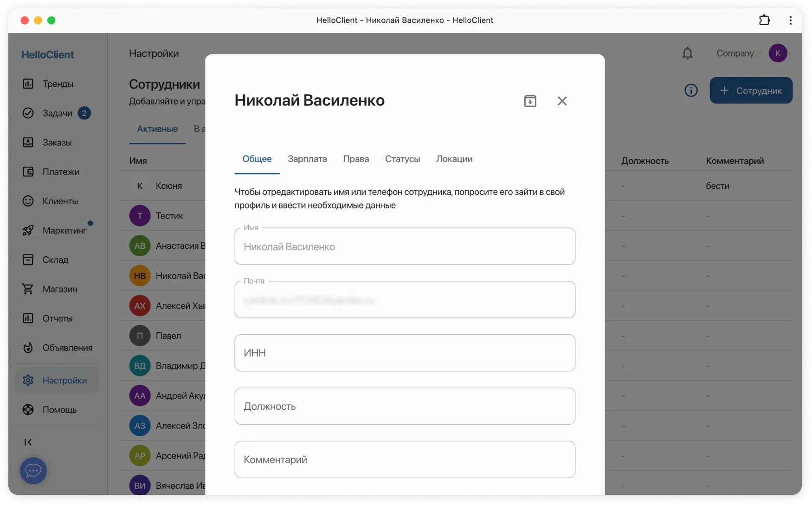The image size is (812, 505).
Task: Open the support chat bubble
Action: click(x=33, y=471)
